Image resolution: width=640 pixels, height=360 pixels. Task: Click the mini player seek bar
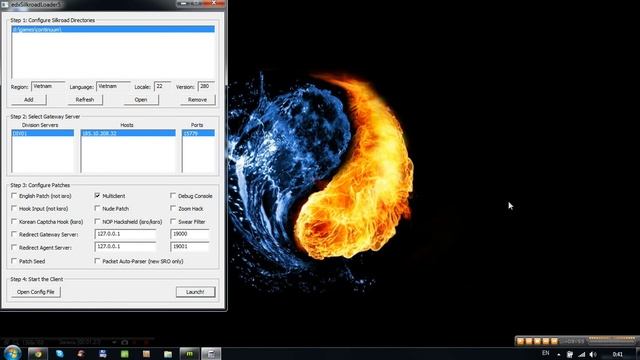612,338
